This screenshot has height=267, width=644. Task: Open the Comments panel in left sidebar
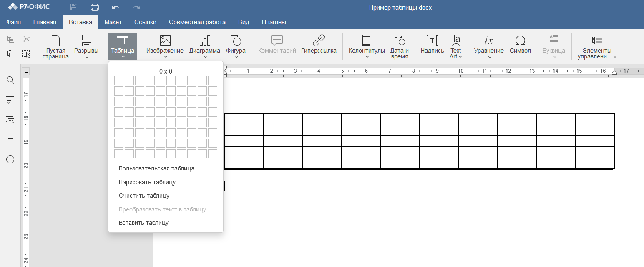[10, 100]
